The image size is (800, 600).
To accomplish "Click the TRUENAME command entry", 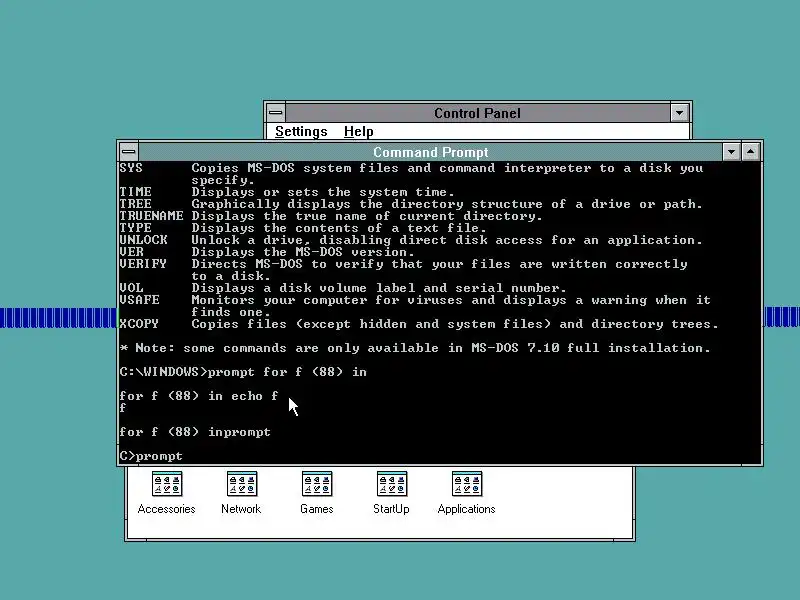I will (331, 216).
